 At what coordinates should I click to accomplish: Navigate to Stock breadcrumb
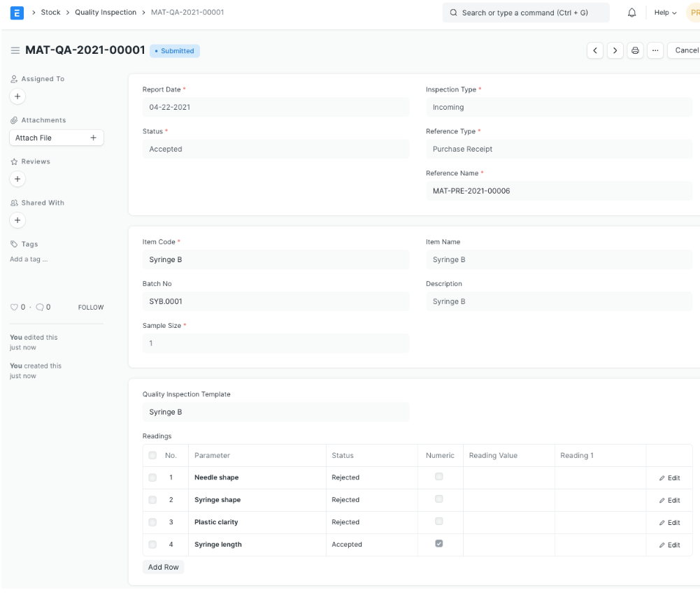pos(50,13)
